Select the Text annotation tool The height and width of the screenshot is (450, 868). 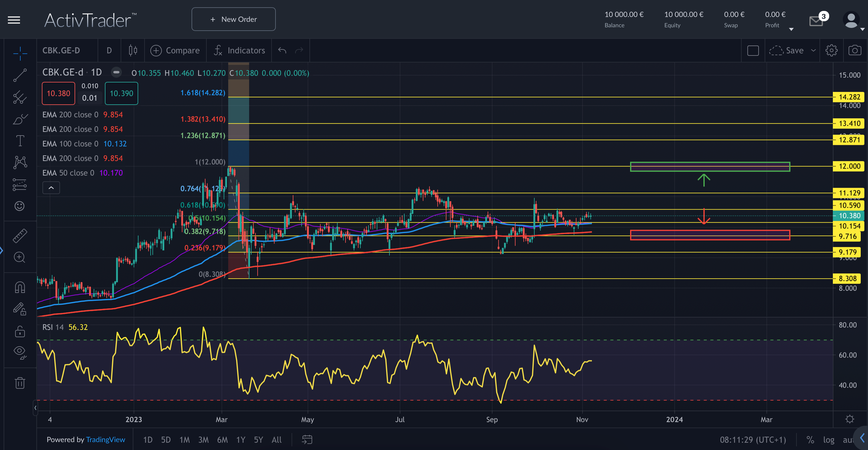point(20,141)
